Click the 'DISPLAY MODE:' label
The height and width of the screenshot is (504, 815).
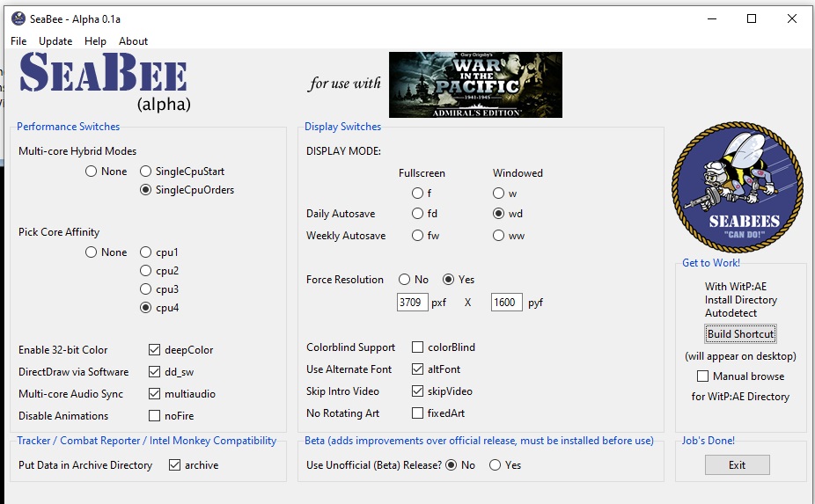point(343,151)
